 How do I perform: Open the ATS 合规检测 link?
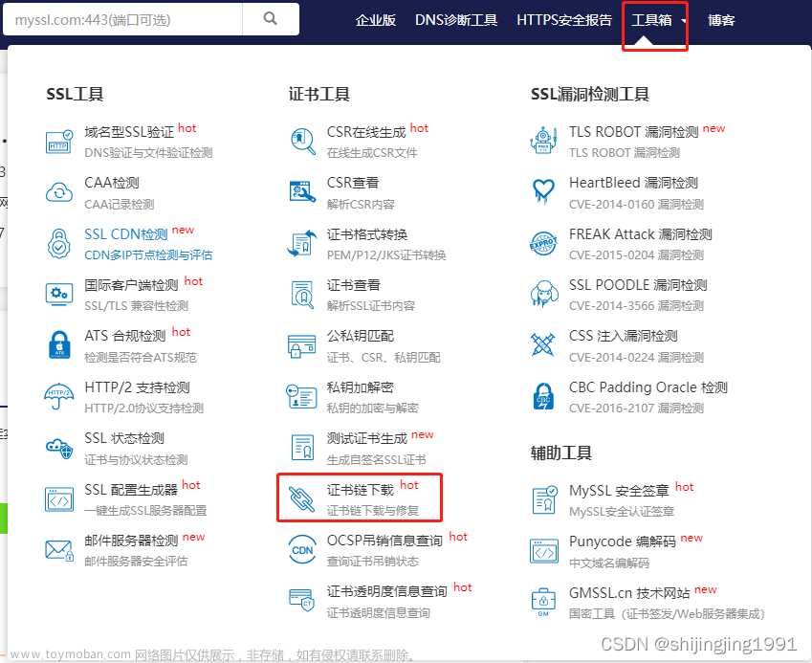tap(124, 336)
